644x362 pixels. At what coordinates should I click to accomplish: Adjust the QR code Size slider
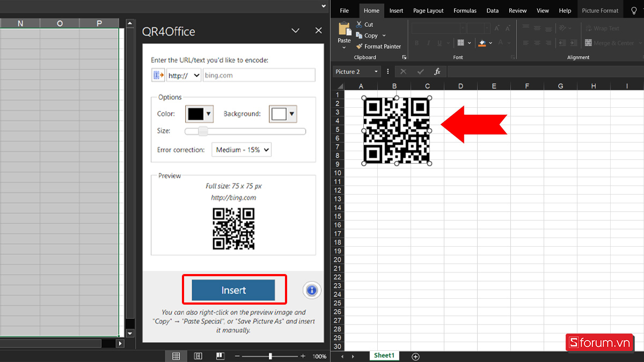pos(203,131)
